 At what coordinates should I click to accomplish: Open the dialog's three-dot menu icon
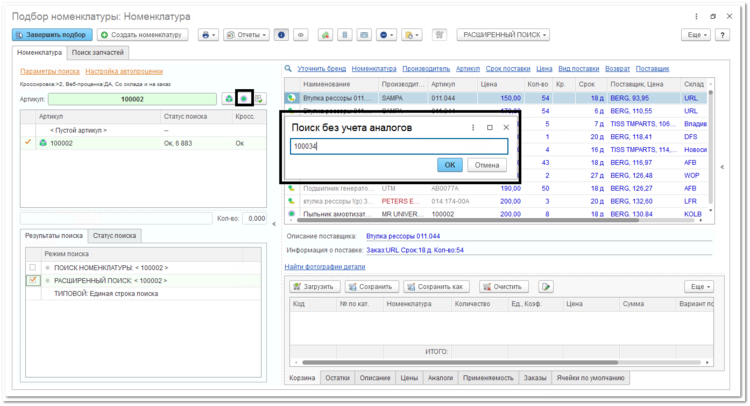(x=473, y=128)
